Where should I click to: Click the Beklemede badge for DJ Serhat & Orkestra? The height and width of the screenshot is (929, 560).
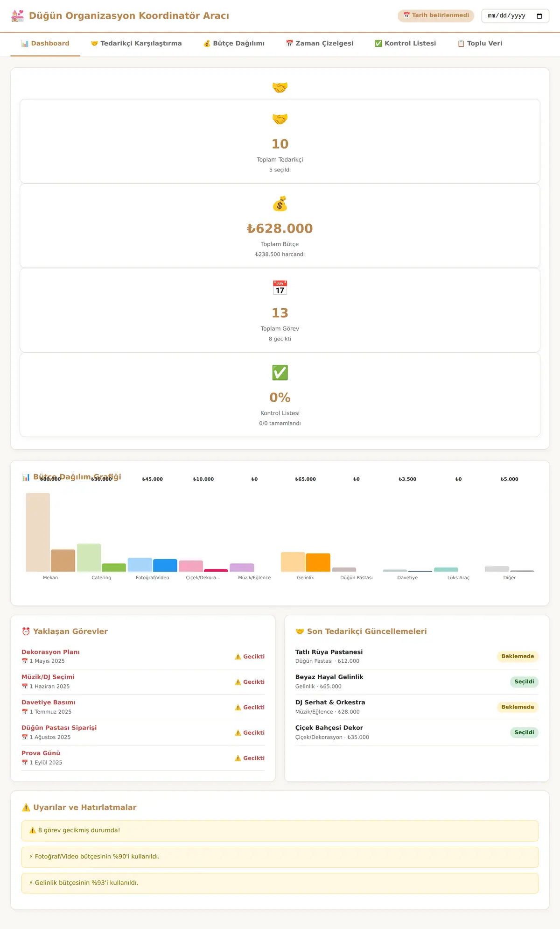point(518,707)
